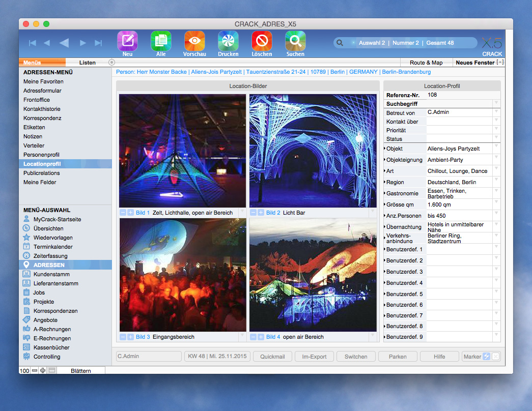This screenshot has width=532, height=411.
Task: Go to the first record using the skip-back arrow
Action: [x=32, y=43]
